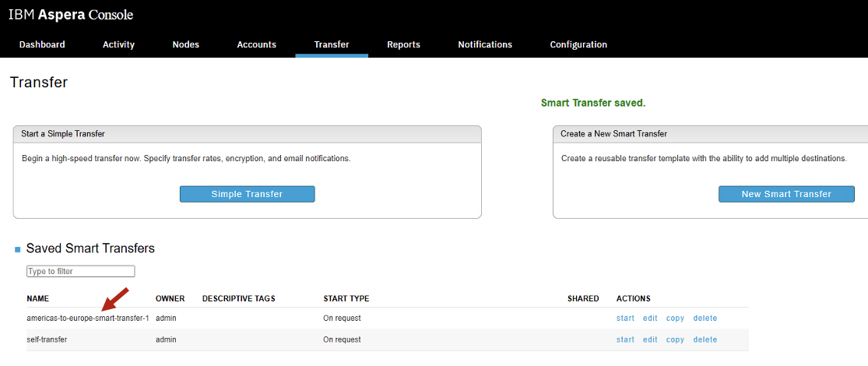Sort by the NAME column header
Image resolution: width=868 pixels, height=366 pixels.
tap(37, 298)
